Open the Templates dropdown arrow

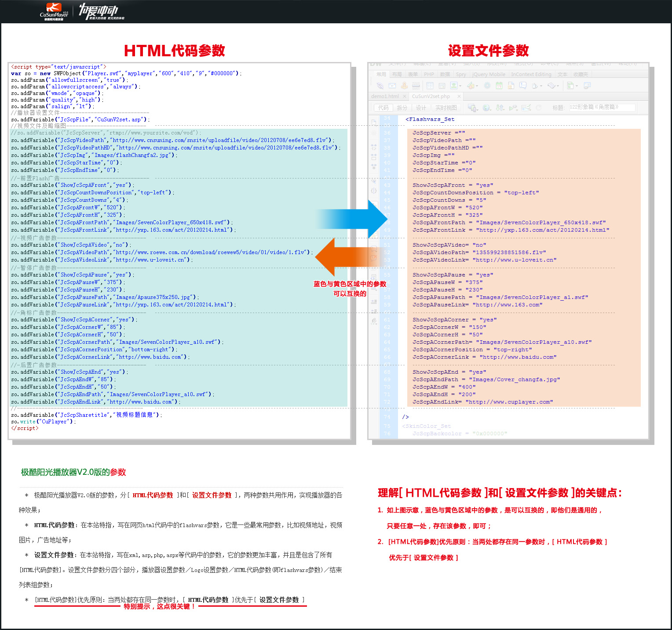pos(577,86)
